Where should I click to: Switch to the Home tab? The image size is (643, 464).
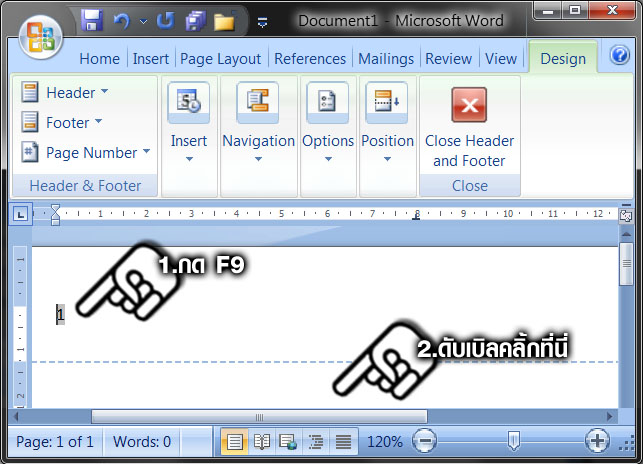[x=100, y=59]
